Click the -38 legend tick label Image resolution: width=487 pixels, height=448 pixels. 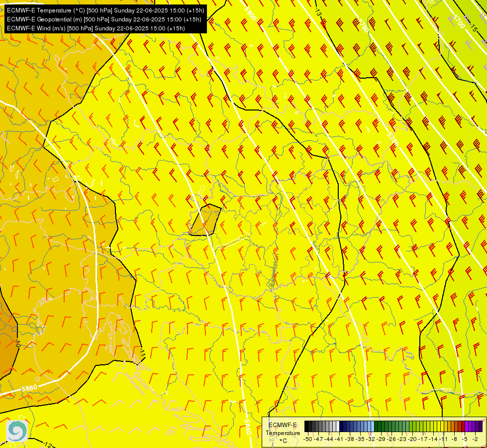(x=350, y=440)
